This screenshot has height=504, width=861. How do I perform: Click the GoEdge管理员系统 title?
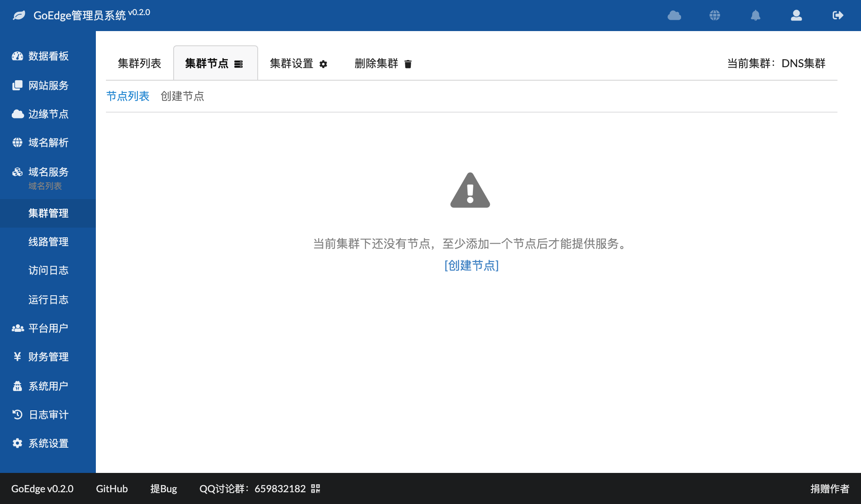[x=79, y=16]
